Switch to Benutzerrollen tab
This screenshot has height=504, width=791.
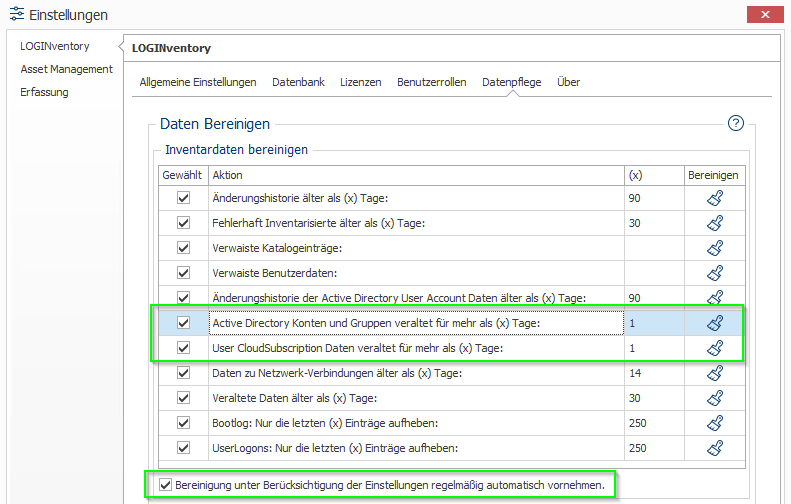coord(431,82)
